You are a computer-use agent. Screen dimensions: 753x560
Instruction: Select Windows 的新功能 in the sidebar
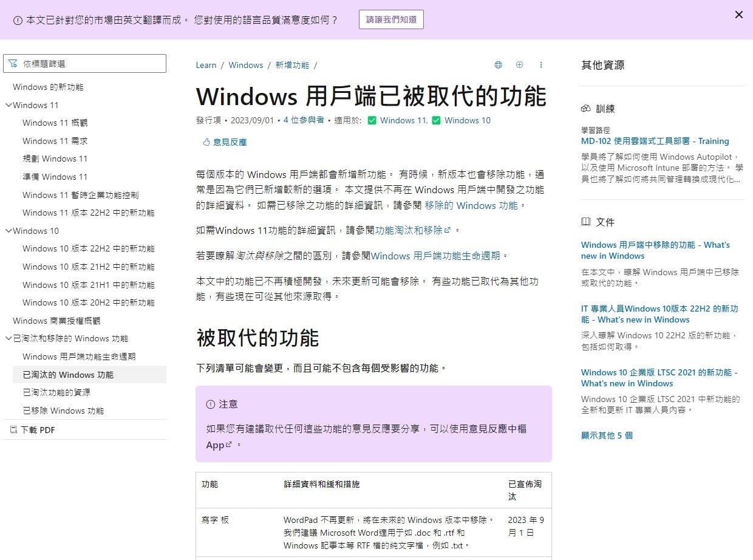click(48, 87)
